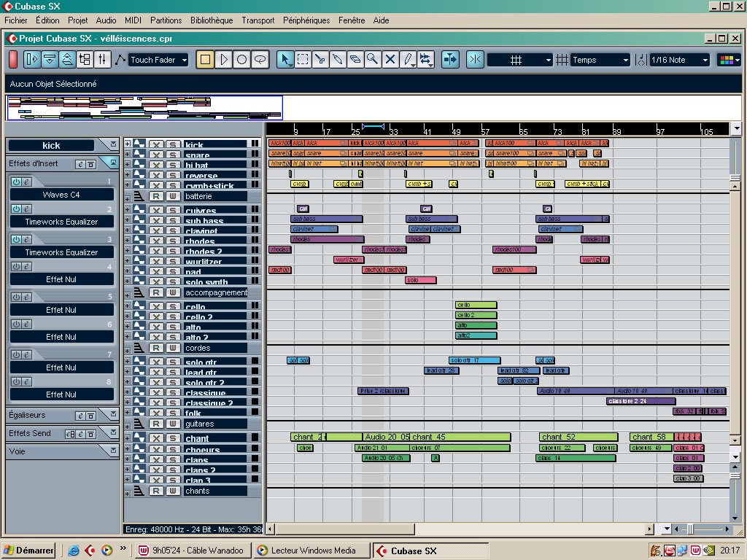The width and height of the screenshot is (747, 560).
Task: Click the Stop transport button
Action: 205,60
